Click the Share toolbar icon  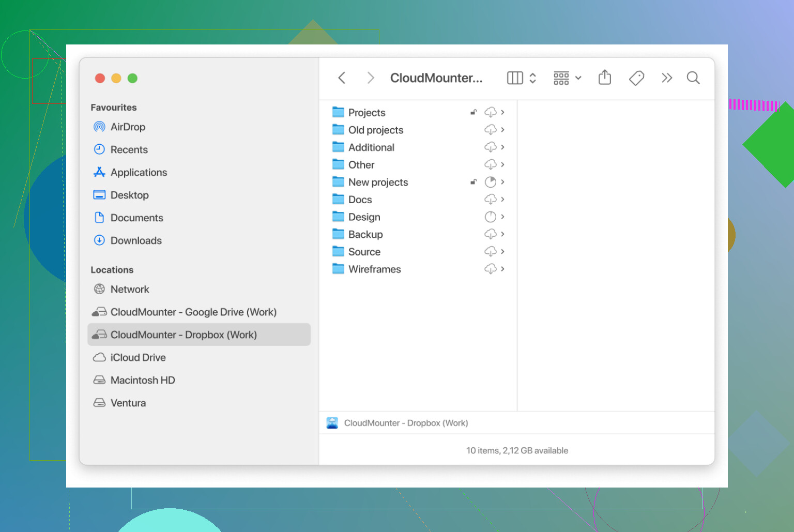tap(605, 78)
